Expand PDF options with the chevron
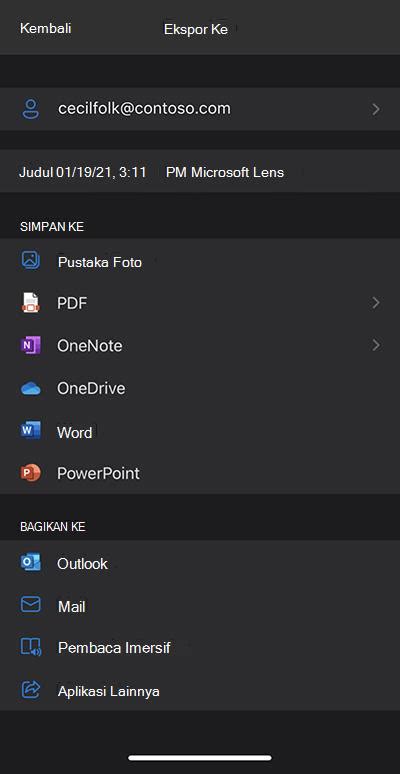Screen dimensions: 400x774 pos(376,303)
